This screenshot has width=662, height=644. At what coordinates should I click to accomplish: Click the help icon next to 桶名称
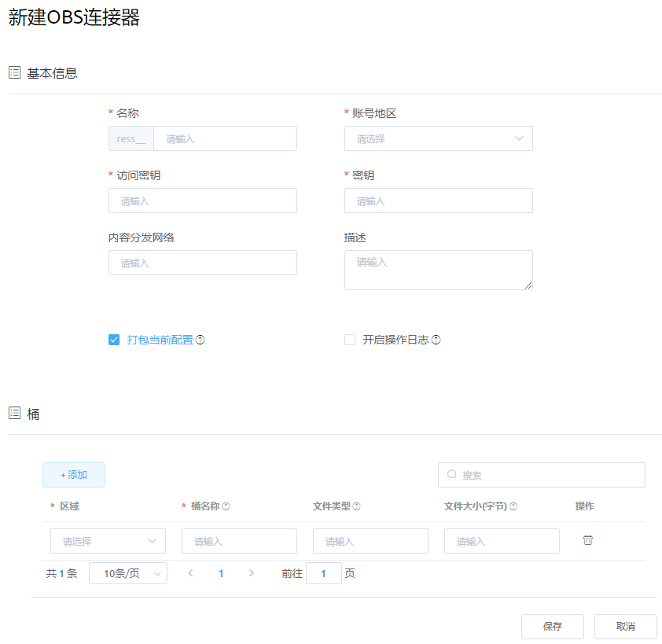pyautogui.click(x=226, y=506)
